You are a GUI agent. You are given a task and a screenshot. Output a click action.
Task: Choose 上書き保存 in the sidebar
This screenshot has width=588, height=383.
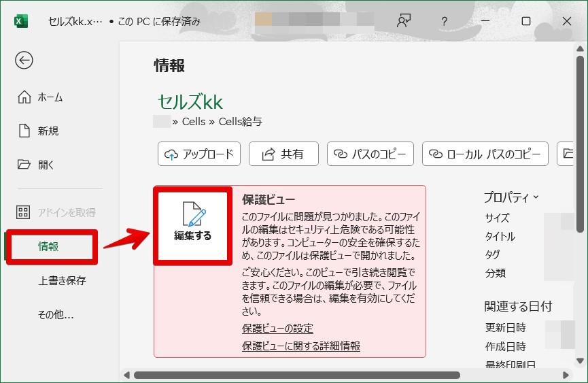(x=62, y=280)
